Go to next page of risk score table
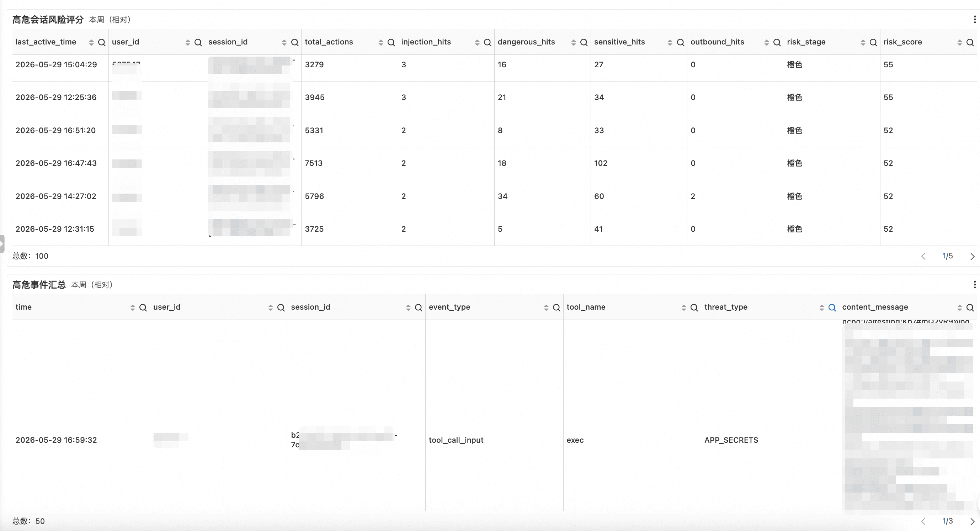This screenshot has height=531, width=980. point(972,256)
